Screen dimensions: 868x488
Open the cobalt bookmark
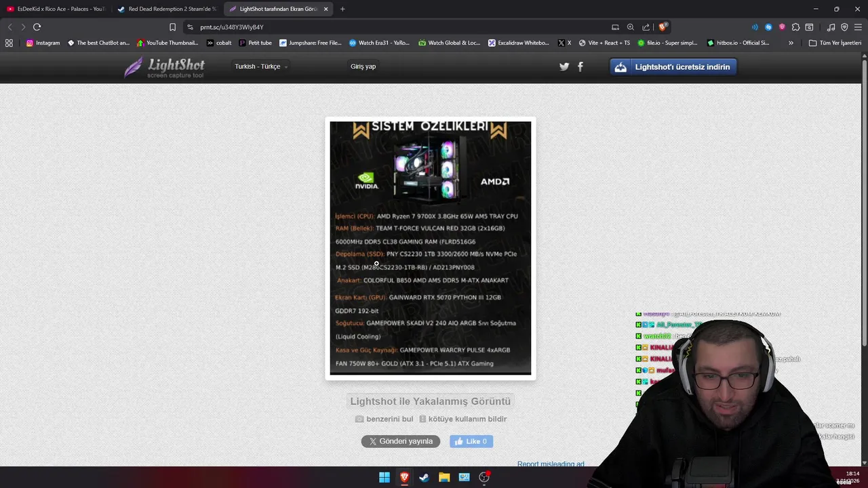[219, 43]
